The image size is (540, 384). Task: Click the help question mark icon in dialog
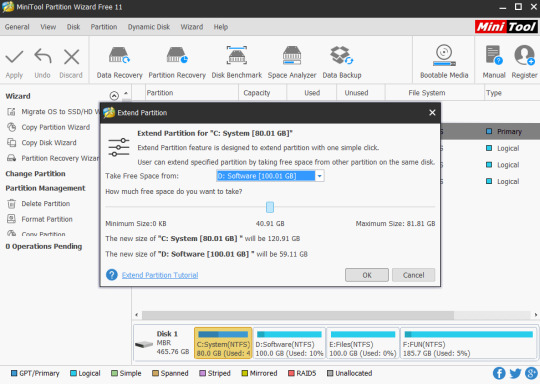(x=112, y=275)
